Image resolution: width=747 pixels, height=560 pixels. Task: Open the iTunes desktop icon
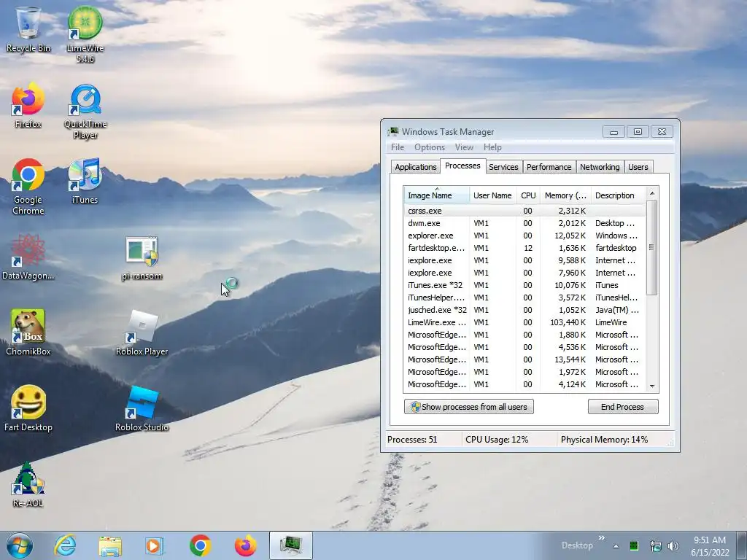[85, 182]
